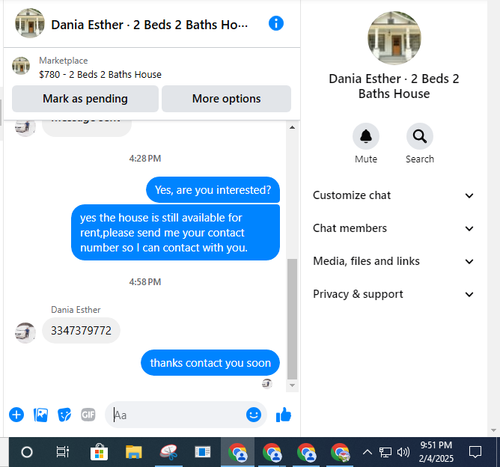Image resolution: width=500 pixels, height=467 pixels.
Task: Open network status icon in system tray
Action: 385,453
